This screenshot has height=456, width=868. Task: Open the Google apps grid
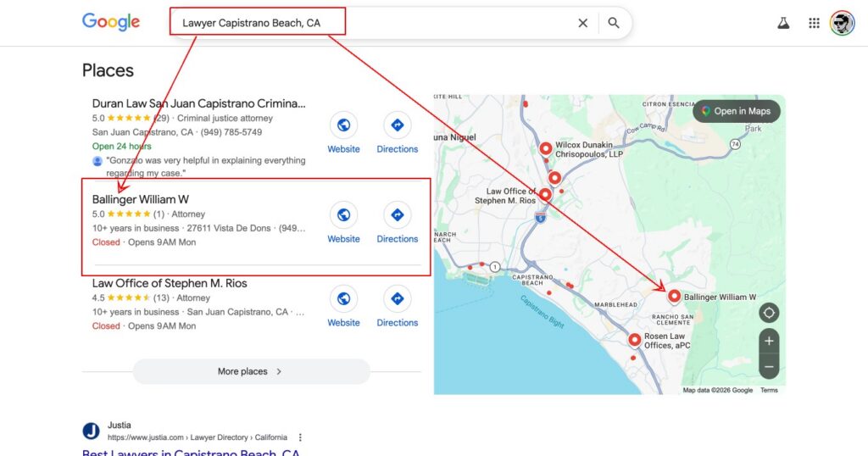coord(814,23)
